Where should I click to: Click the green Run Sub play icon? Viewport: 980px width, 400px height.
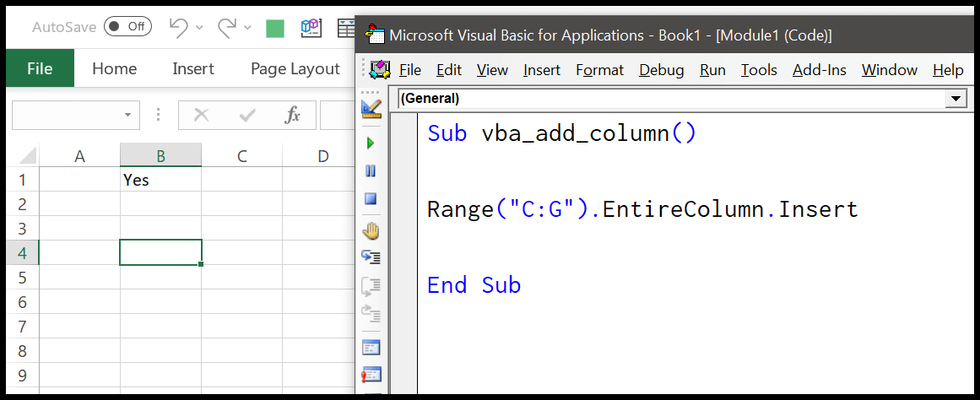371,143
